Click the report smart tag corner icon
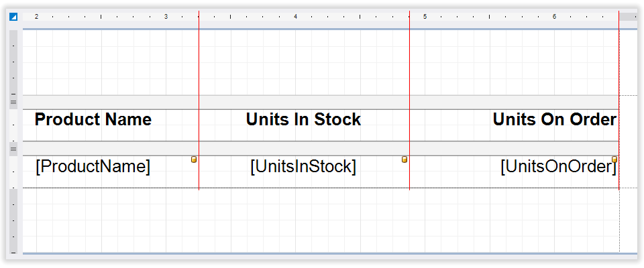This screenshot has width=644, height=268. click(13, 17)
